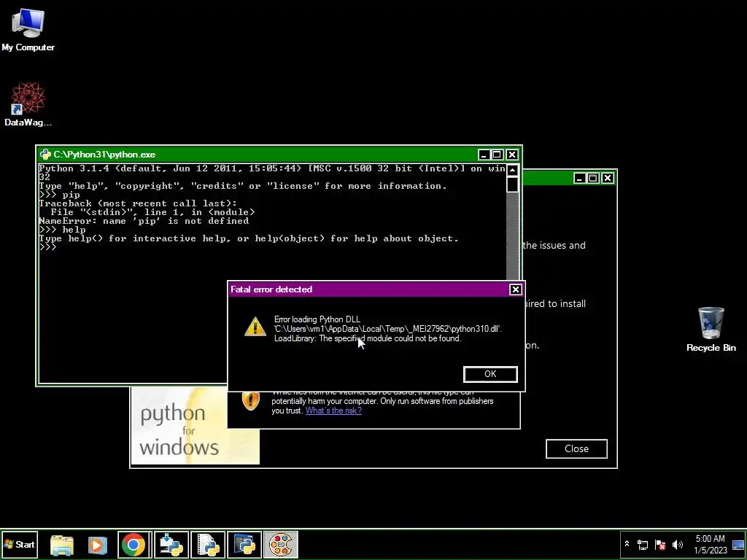Show hidden system tray icons
Viewport: 747px width, 560px height.
(x=627, y=544)
